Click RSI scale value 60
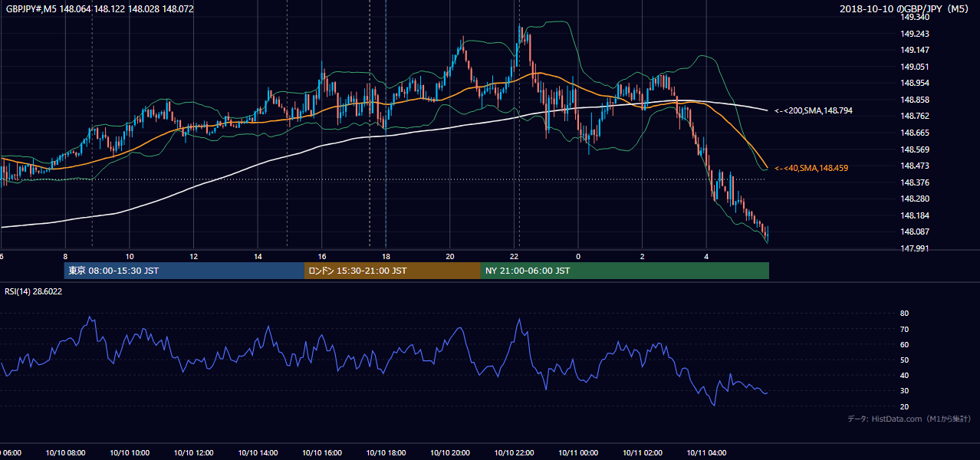 pos(904,345)
